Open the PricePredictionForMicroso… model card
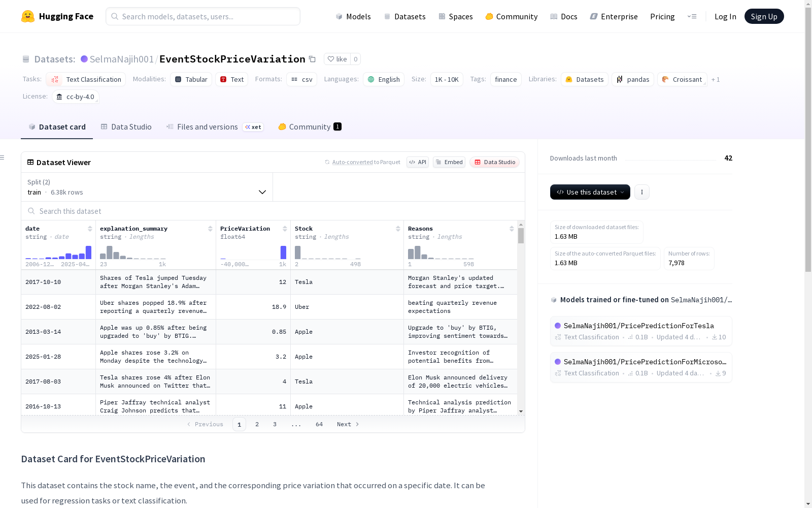This screenshot has height=508, width=812. (x=641, y=367)
